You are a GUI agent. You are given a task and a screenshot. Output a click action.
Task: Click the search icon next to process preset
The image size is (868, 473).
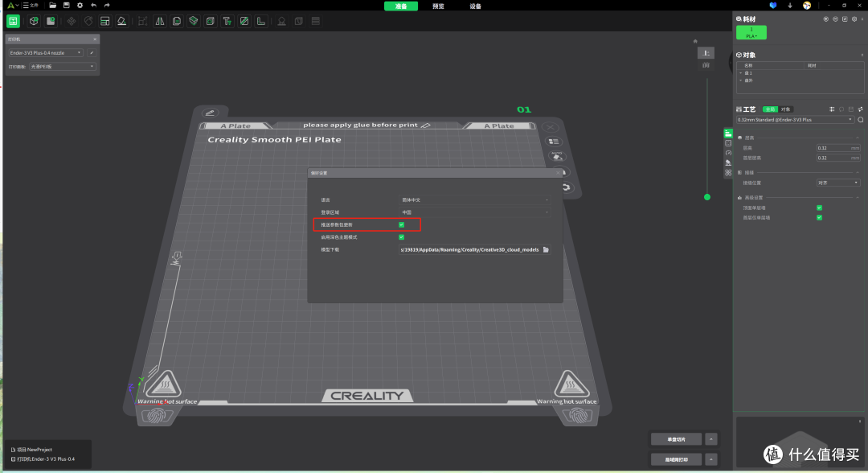[x=860, y=120]
